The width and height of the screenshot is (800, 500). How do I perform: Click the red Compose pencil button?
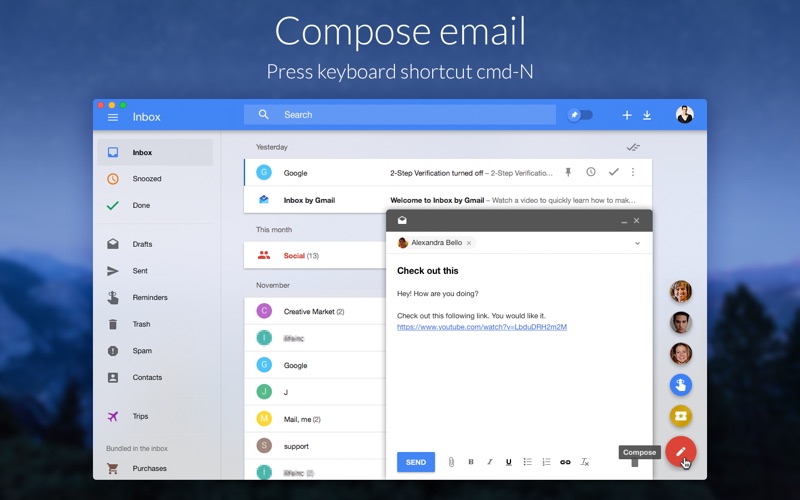pos(681,452)
